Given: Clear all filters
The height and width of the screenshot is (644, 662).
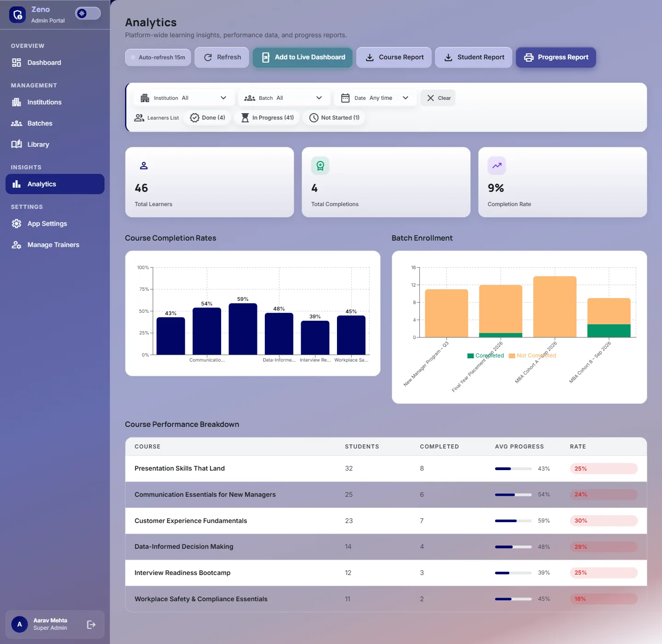Looking at the screenshot, I should pyautogui.click(x=438, y=98).
